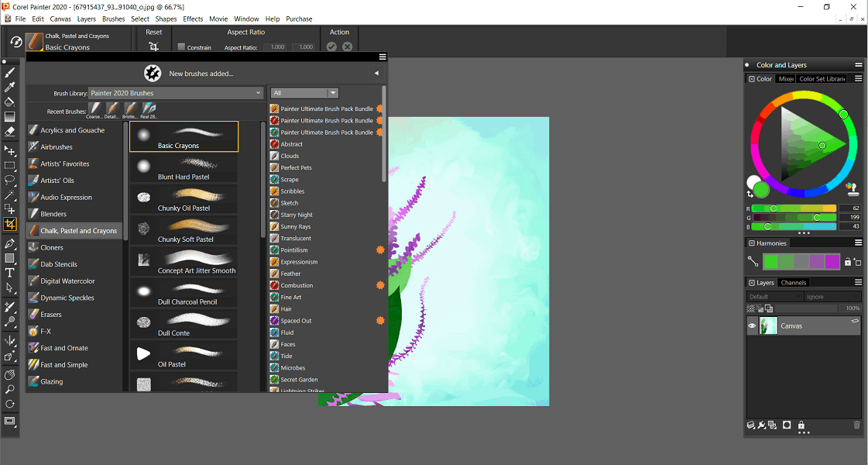Screen dimensions: 868x465
Task: Select the Dropper tool
Action: 9,87
